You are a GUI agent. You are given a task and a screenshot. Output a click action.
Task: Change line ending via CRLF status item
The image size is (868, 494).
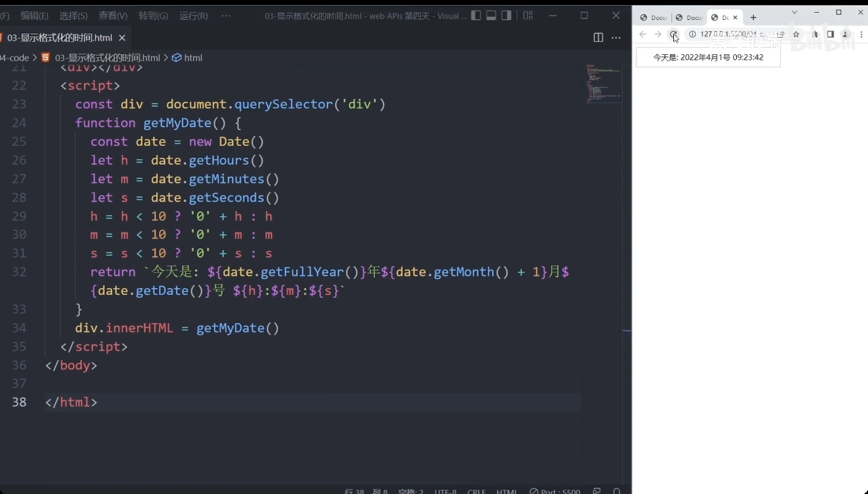click(x=476, y=491)
